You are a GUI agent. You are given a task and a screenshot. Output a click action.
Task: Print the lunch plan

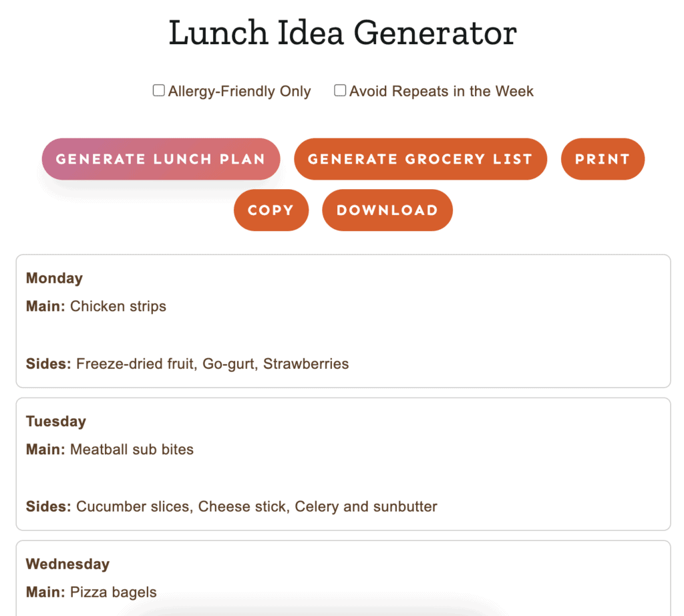pyautogui.click(x=603, y=159)
